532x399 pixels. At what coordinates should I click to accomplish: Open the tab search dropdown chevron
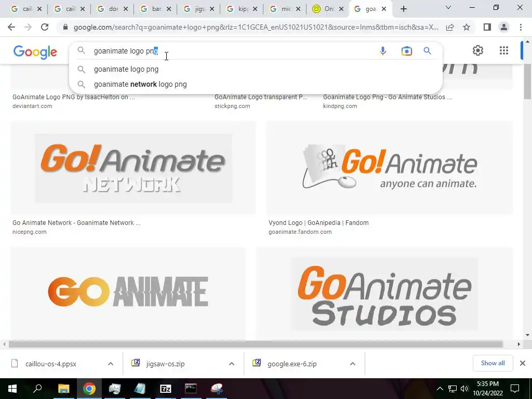point(448,7)
